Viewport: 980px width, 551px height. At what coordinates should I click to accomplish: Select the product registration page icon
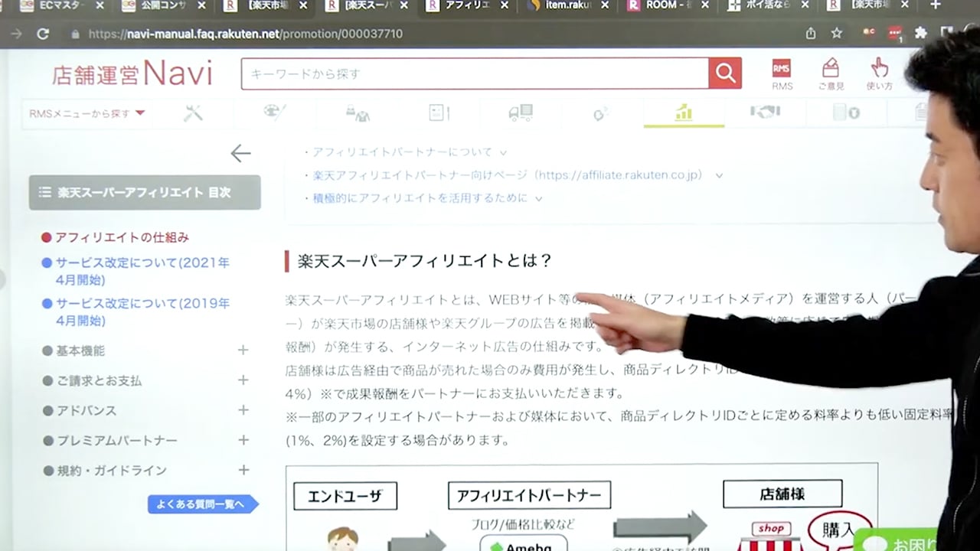pos(439,113)
